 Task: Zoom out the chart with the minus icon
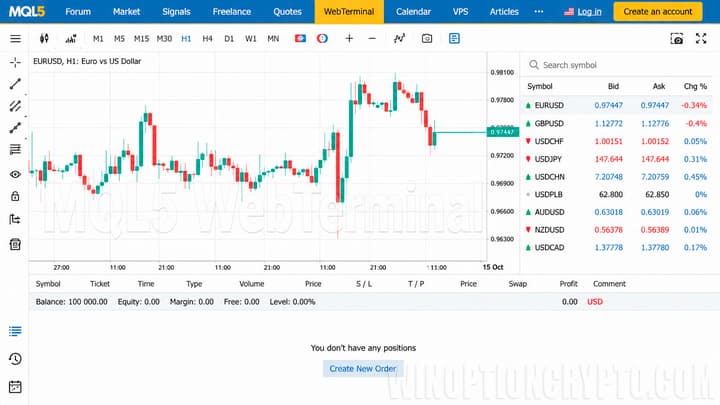(372, 39)
